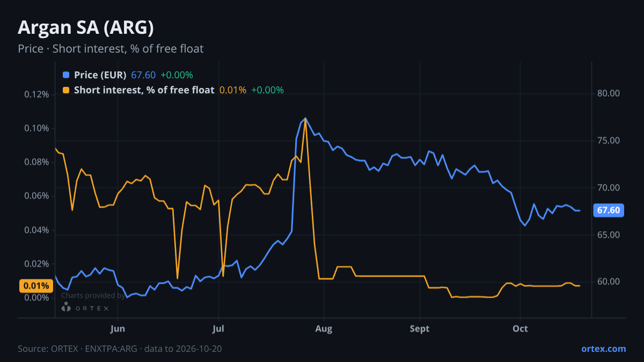
Task: Click the Source: ORTEX footer text
Action: coord(120,349)
